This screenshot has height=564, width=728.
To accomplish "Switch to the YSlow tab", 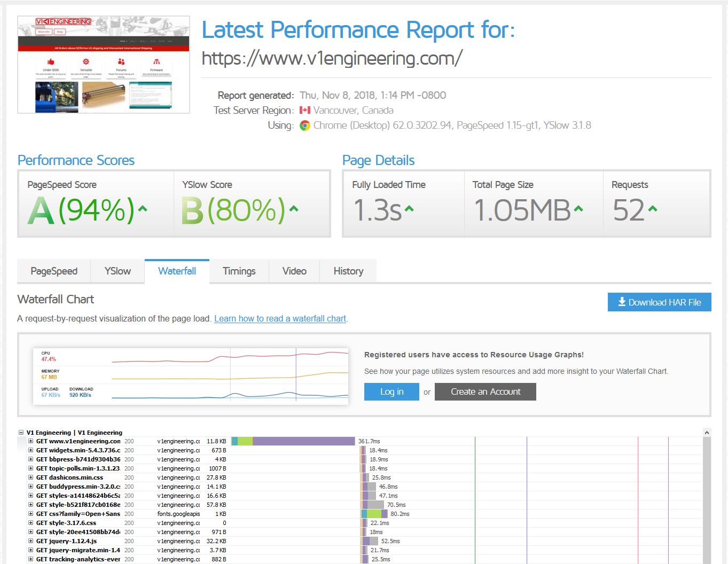I will [118, 271].
